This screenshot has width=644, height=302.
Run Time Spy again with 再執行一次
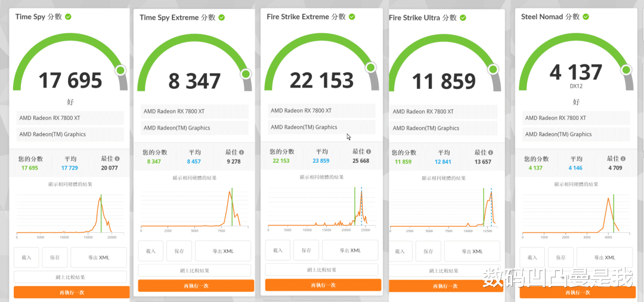point(72,292)
